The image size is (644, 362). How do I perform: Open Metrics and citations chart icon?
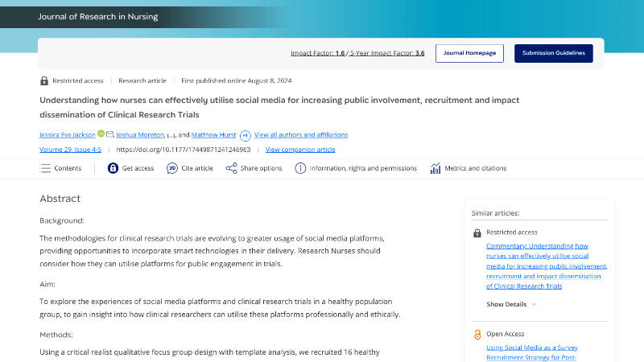coord(436,168)
